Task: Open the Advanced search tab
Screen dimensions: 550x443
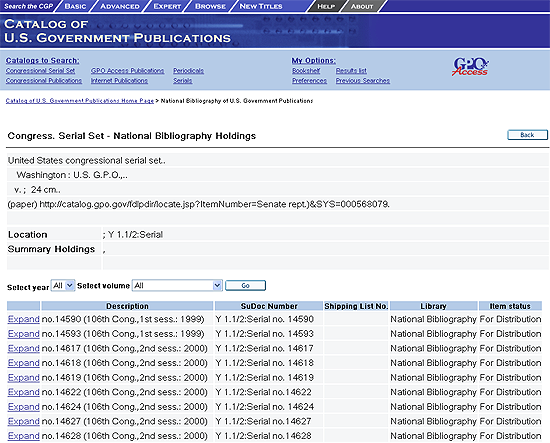Action: [x=120, y=6]
